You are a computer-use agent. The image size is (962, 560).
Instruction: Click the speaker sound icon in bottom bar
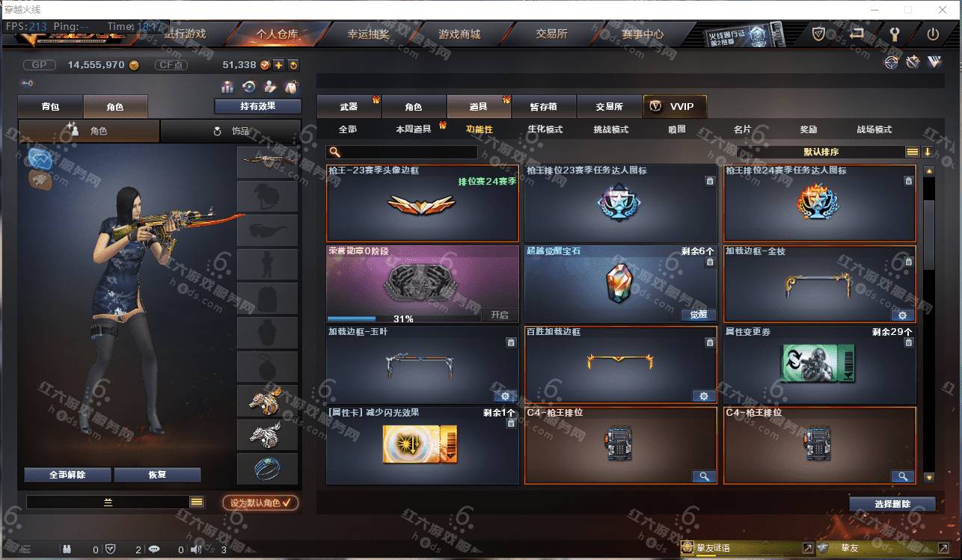coord(196,550)
